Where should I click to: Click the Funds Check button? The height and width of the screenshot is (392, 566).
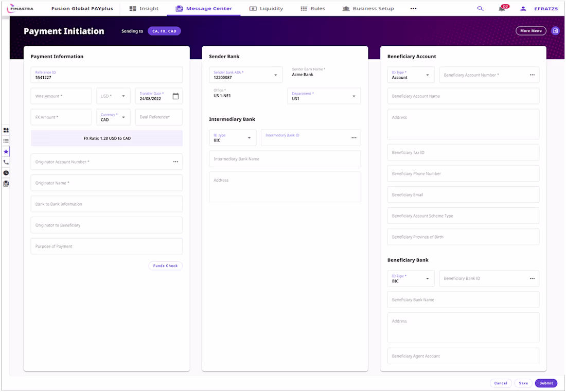[x=165, y=265]
